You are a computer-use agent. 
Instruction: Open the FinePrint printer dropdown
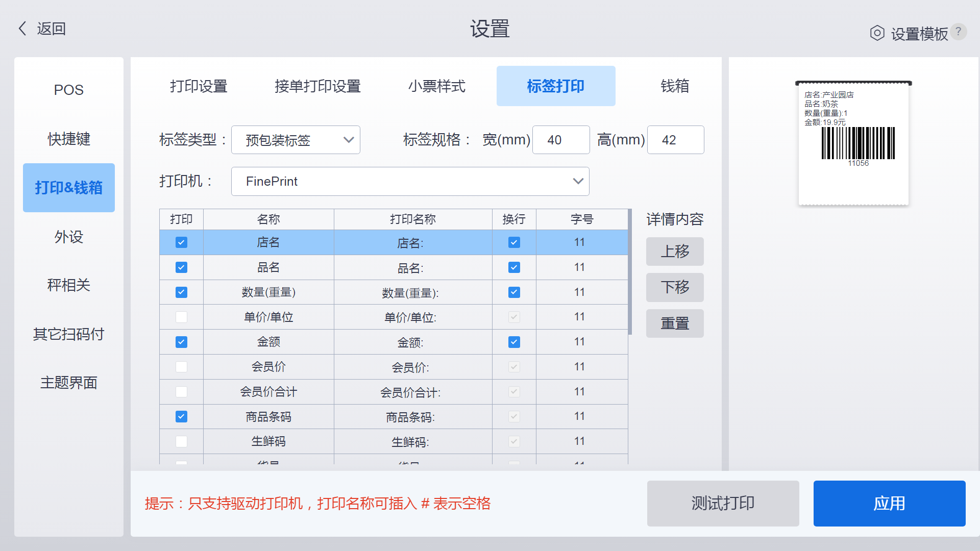coord(410,181)
